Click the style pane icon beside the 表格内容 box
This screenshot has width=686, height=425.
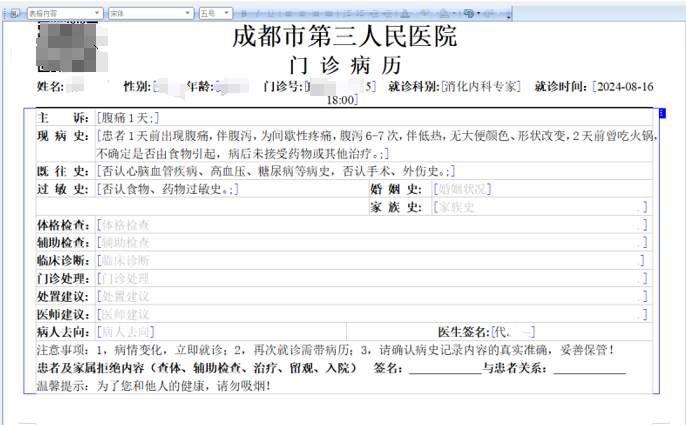[14, 14]
